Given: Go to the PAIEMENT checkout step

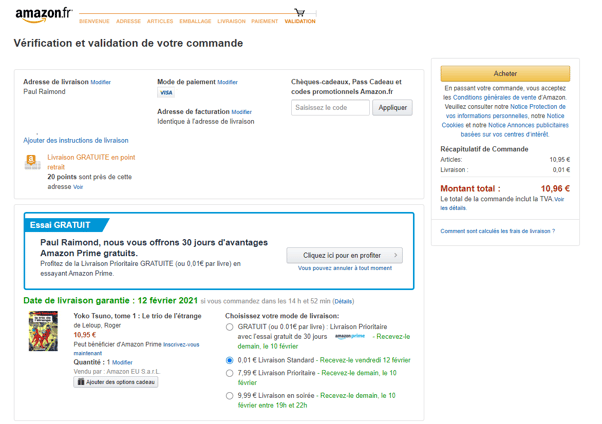Looking at the screenshot, I should 265,21.
